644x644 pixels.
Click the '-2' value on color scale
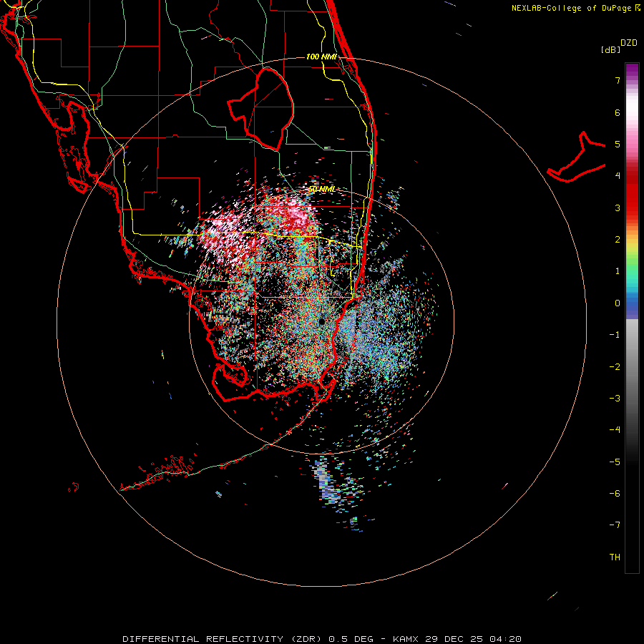pyautogui.click(x=615, y=367)
